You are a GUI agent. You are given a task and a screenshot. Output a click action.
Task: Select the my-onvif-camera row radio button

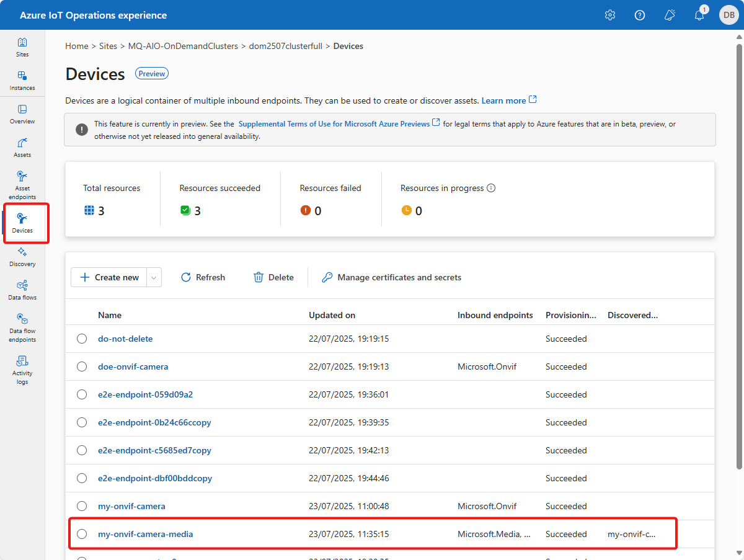(x=82, y=506)
